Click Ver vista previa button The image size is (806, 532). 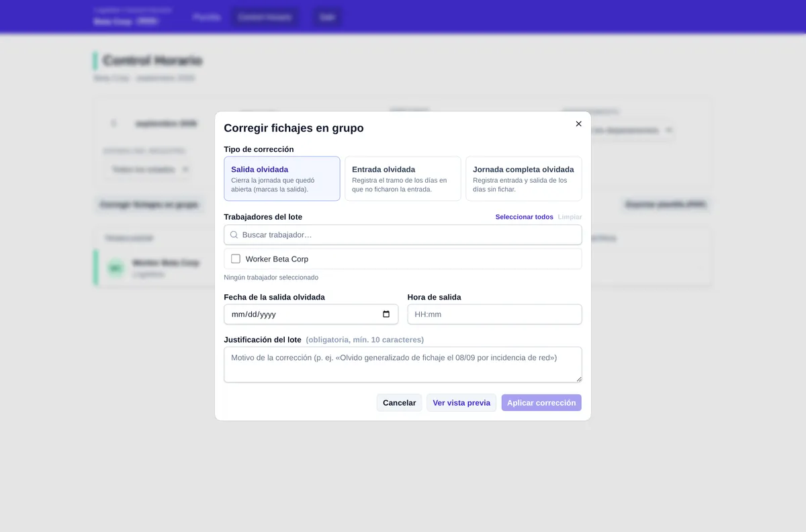click(461, 402)
